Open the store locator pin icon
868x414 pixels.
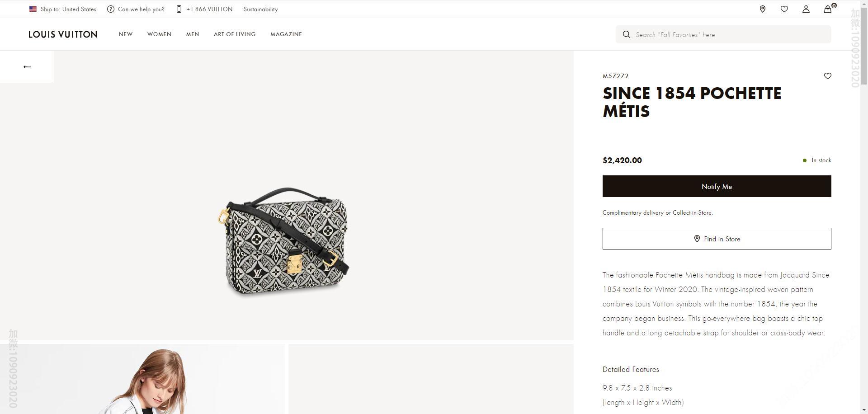[x=763, y=9]
